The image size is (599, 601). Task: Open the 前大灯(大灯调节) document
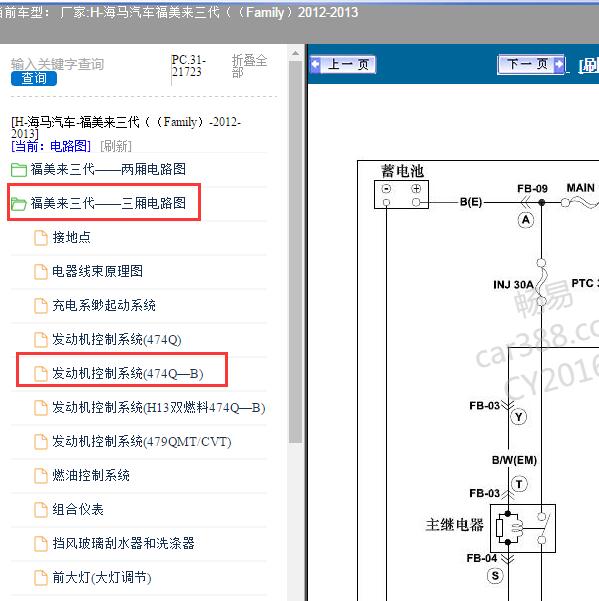pos(102,577)
